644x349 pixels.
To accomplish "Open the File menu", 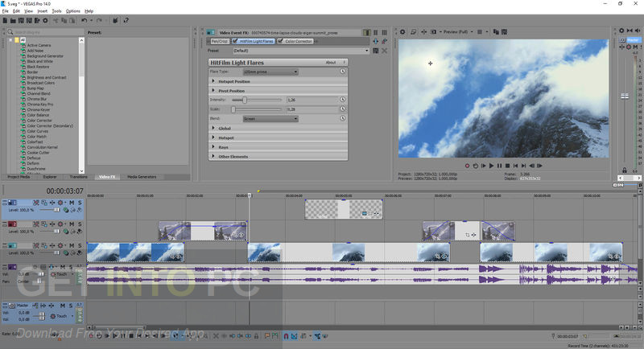I will click(x=6, y=11).
